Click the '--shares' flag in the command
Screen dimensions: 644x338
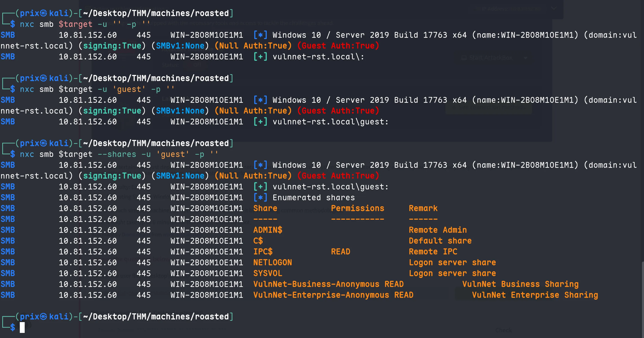coord(117,154)
